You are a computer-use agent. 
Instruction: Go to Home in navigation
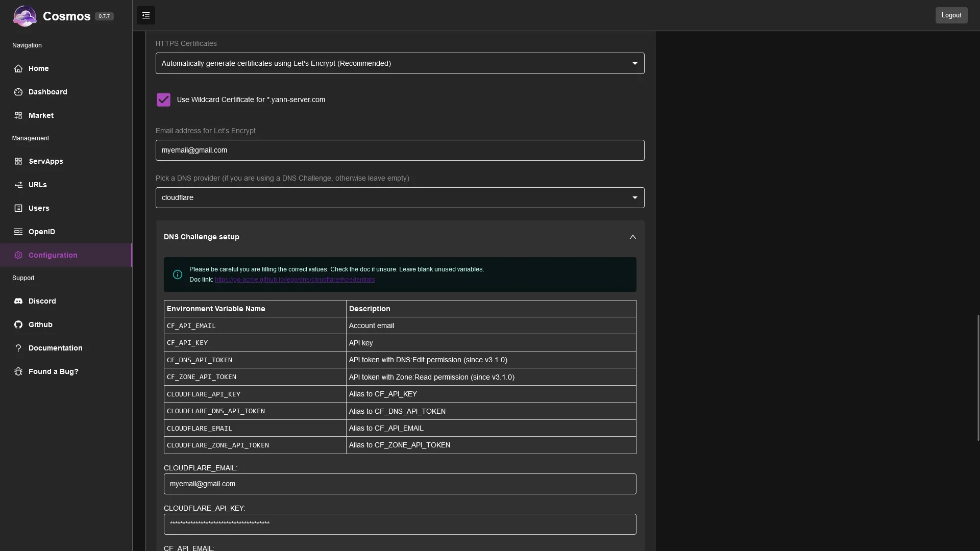66,68
